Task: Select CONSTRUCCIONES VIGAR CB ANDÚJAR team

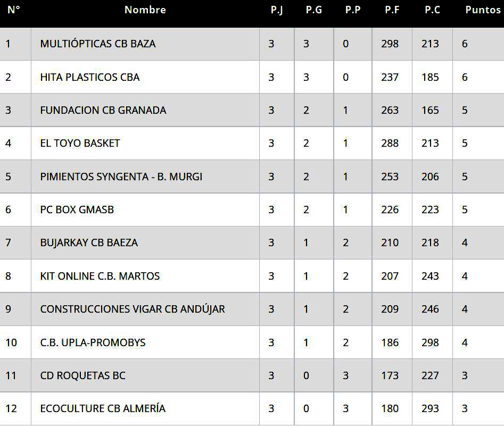Action: pyautogui.click(x=133, y=309)
